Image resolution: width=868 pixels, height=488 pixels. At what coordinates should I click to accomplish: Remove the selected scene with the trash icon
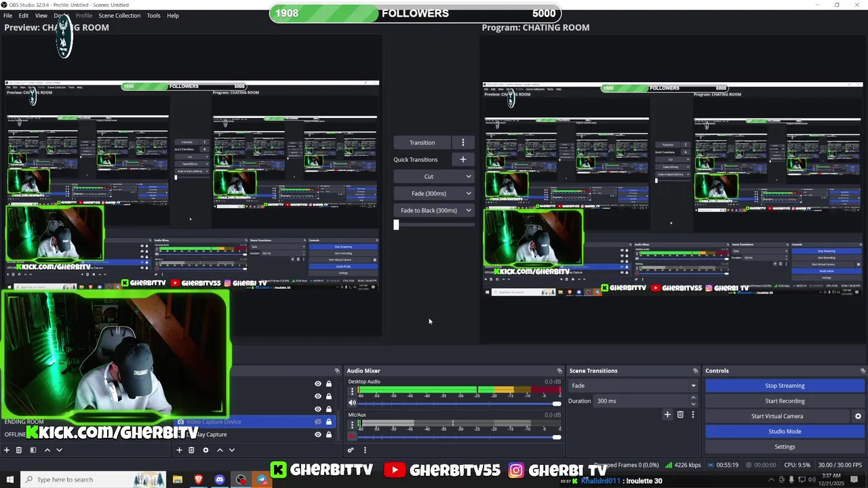19,450
